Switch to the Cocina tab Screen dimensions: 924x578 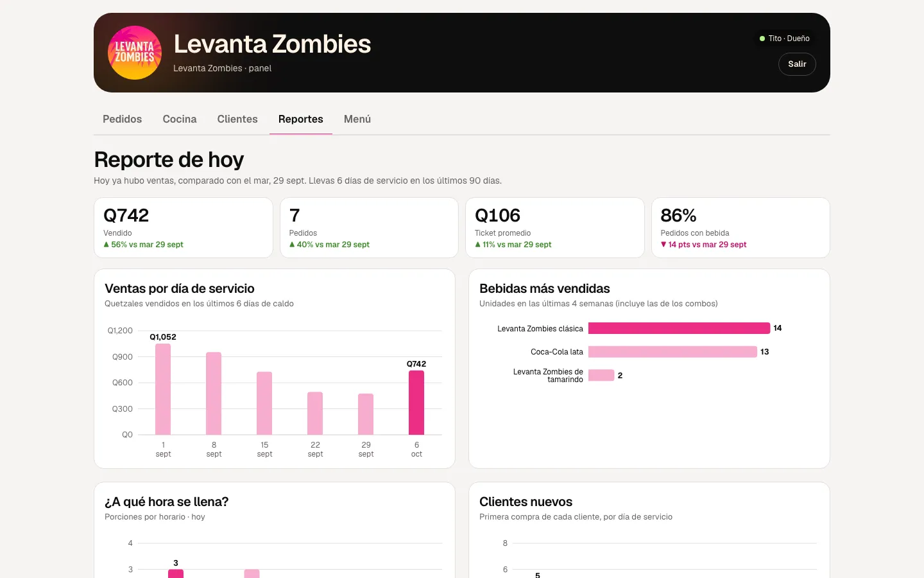[x=180, y=119]
